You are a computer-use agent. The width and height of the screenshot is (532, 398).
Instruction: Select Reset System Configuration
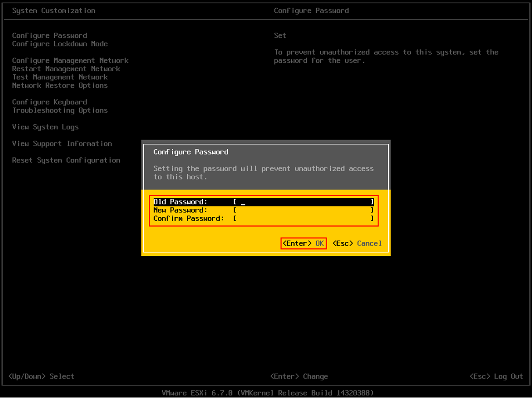pyautogui.click(x=66, y=160)
